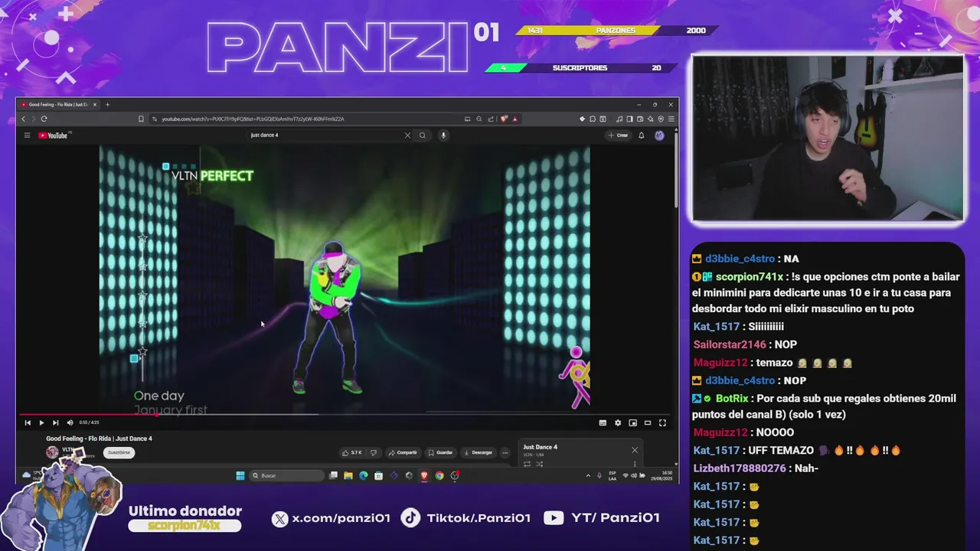Show hidden system tray icons
This screenshot has width=980, height=551.
589,475
